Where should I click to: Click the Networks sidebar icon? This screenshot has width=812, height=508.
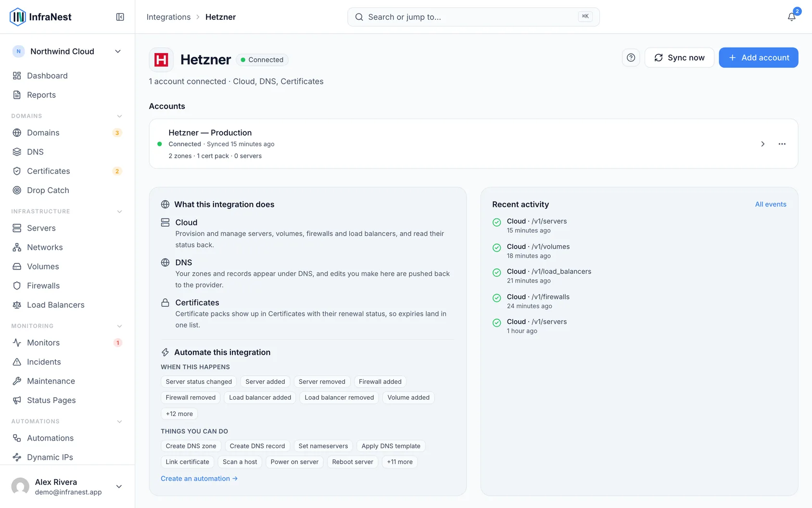[x=17, y=247]
